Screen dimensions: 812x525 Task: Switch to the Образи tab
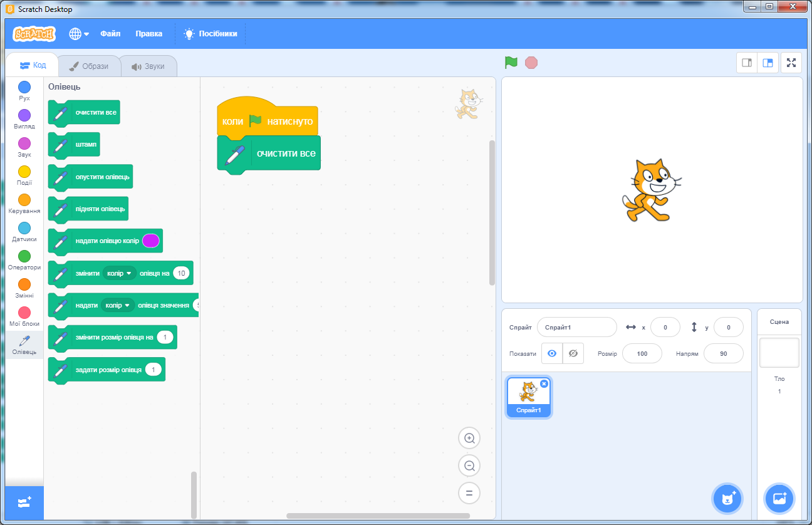[88, 66]
